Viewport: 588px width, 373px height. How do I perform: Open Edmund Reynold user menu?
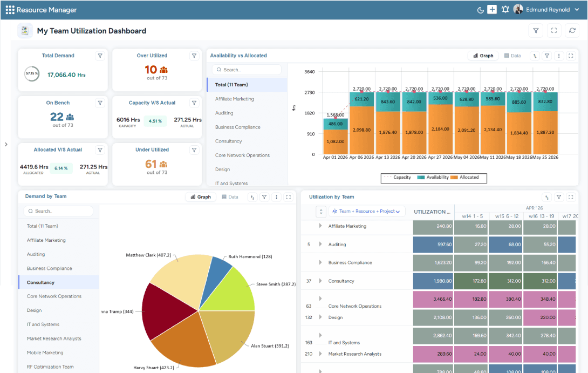pyautogui.click(x=553, y=10)
